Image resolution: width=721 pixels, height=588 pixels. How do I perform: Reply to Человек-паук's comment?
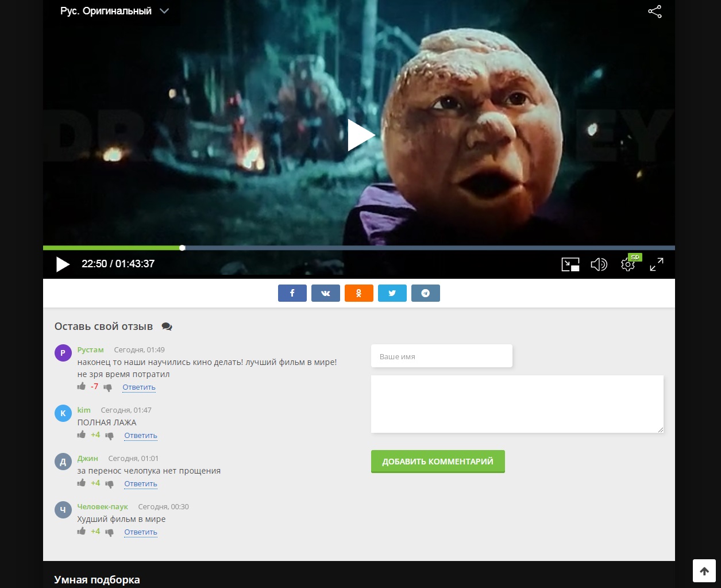point(141,532)
